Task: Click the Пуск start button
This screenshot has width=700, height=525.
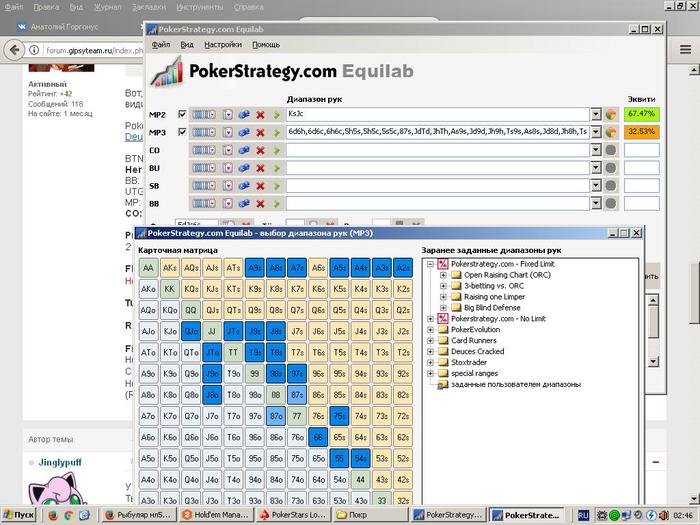Action: 19,515
